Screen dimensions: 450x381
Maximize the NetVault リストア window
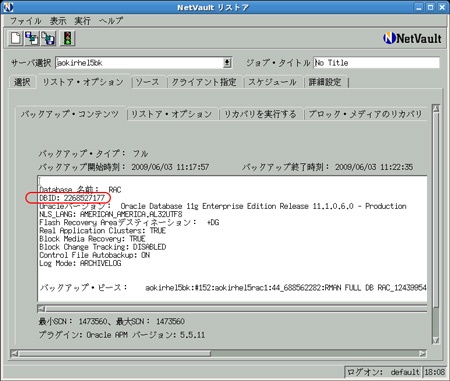click(431, 7)
